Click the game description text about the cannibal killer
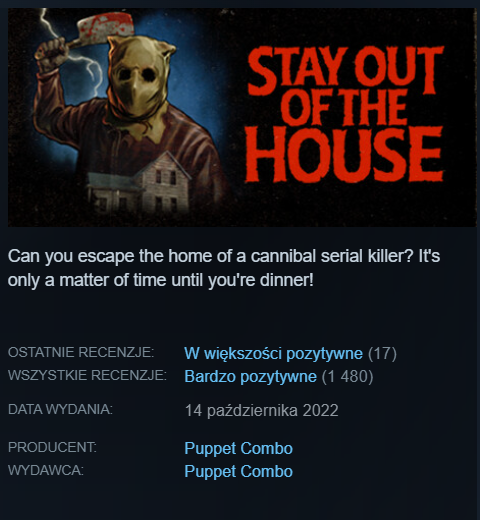The height and width of the screenshot is (520, 480). [x=224, y=268]
